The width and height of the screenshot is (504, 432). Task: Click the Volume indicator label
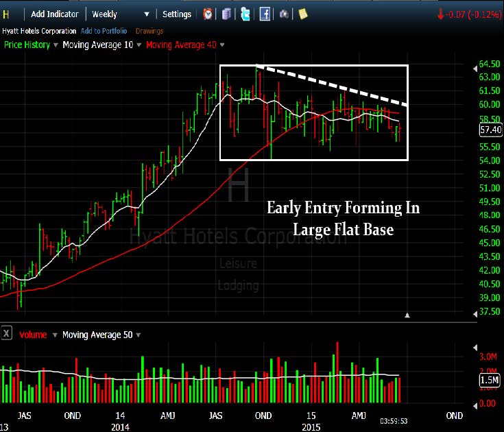coord(33,335)
